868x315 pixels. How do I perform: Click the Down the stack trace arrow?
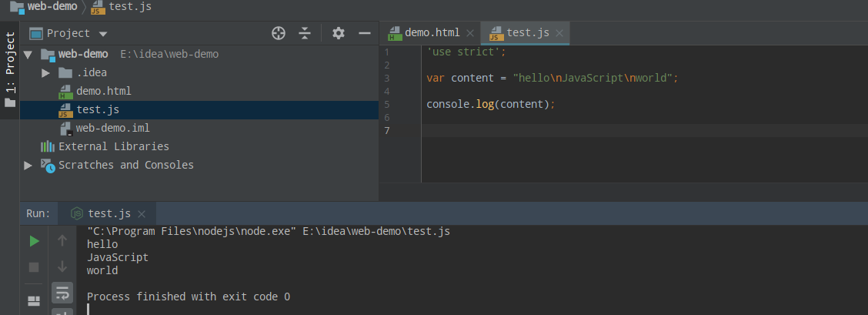pyautogui.click(x=62, y=266)
